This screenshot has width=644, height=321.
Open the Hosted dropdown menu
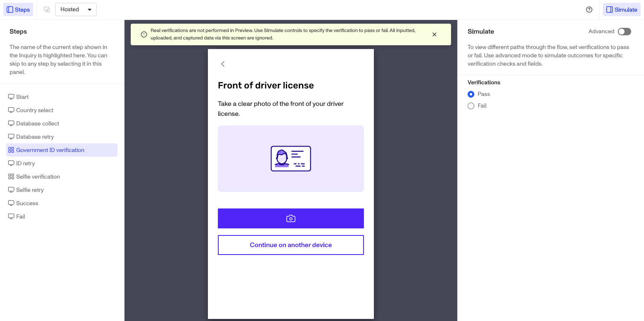pos(76,10)
